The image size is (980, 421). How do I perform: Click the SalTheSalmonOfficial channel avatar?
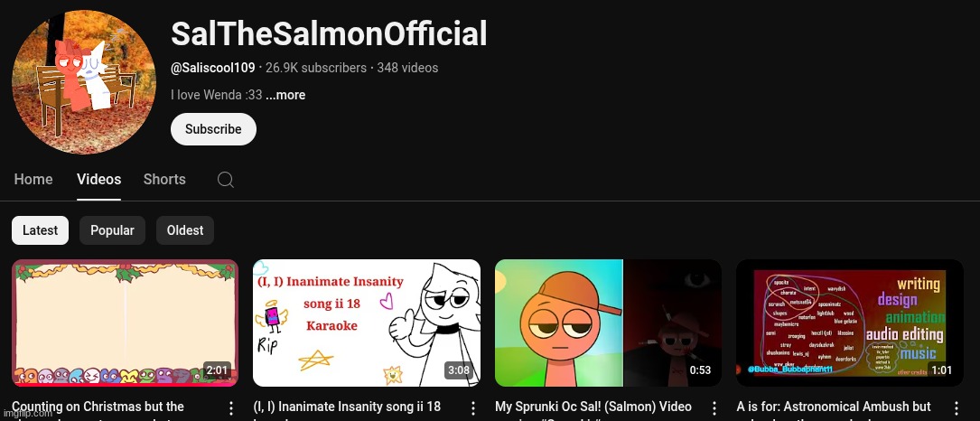tap(84, 81)
